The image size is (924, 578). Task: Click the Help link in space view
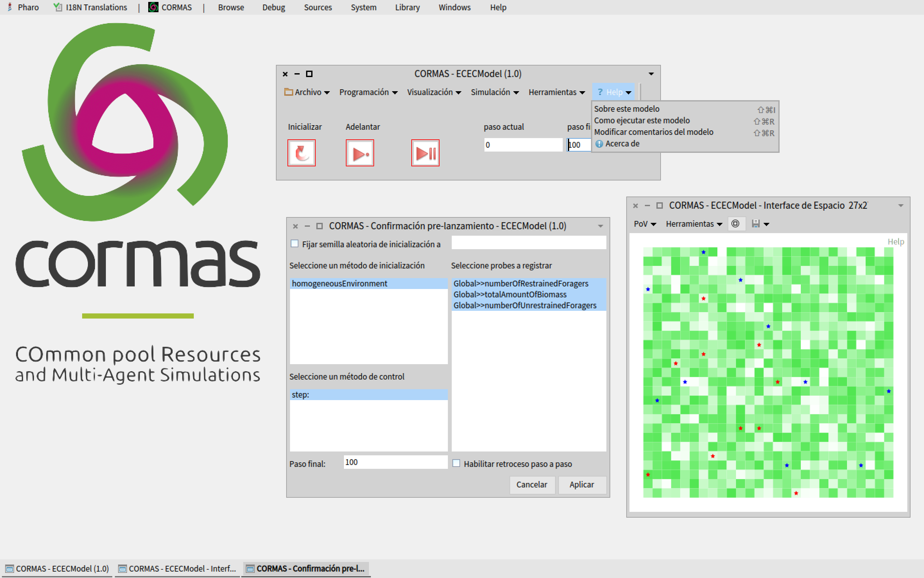895,241
